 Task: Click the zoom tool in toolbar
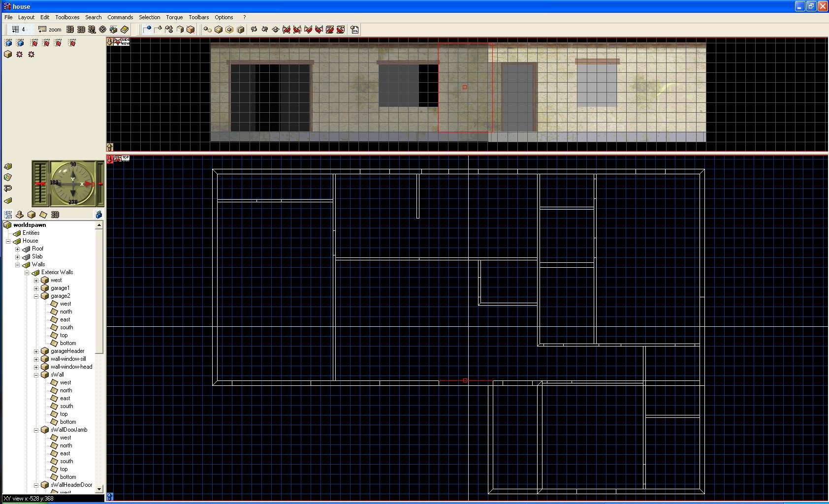[50, 30]
